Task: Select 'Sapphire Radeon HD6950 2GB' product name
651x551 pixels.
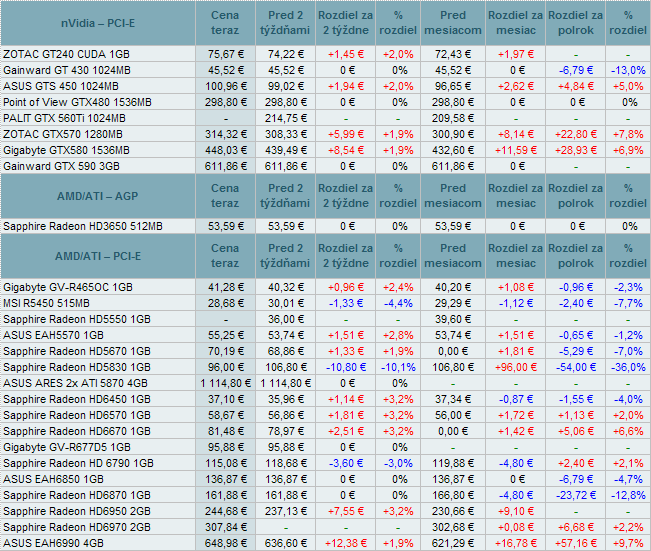Action: [77, 511]
